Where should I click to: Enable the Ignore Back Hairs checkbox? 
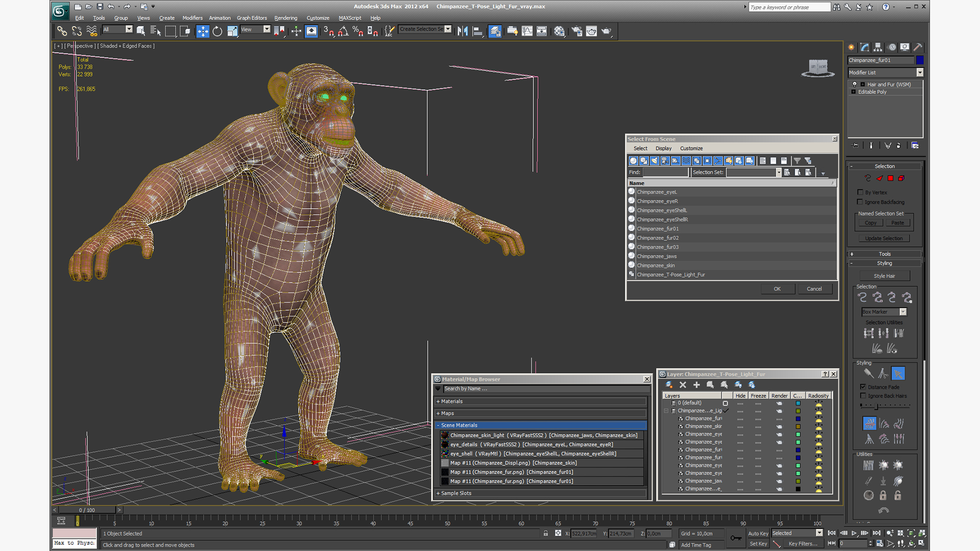point(863,396)
